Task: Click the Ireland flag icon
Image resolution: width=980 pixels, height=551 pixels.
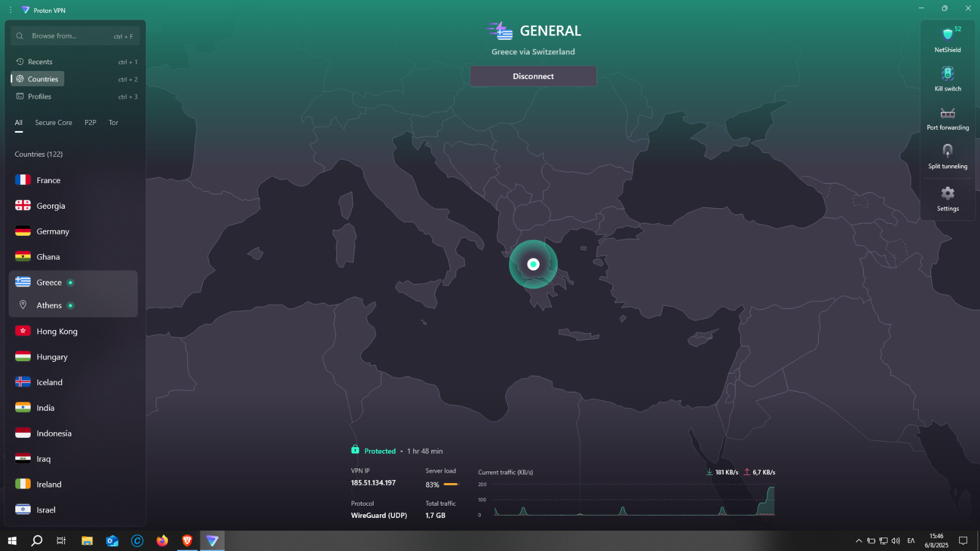Action: coord(23,484)
